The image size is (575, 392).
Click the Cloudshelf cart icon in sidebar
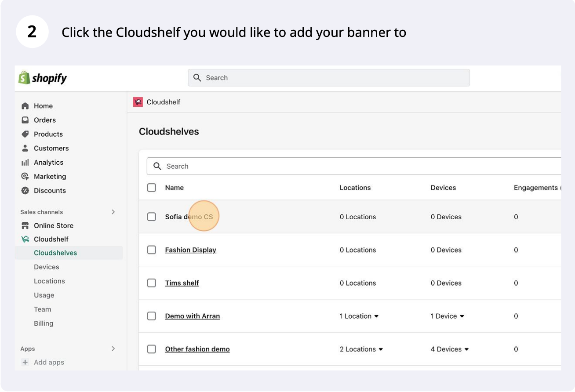coord(25,239)
